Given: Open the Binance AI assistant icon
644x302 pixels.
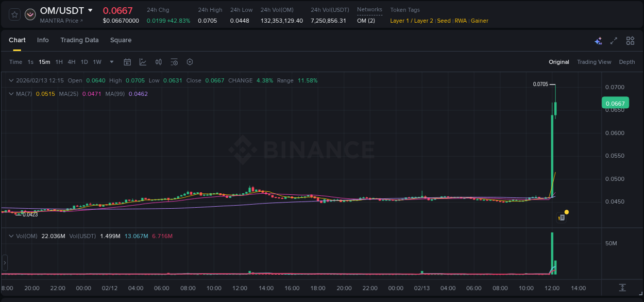Looking at the screenshot, I should coord(598,40).
